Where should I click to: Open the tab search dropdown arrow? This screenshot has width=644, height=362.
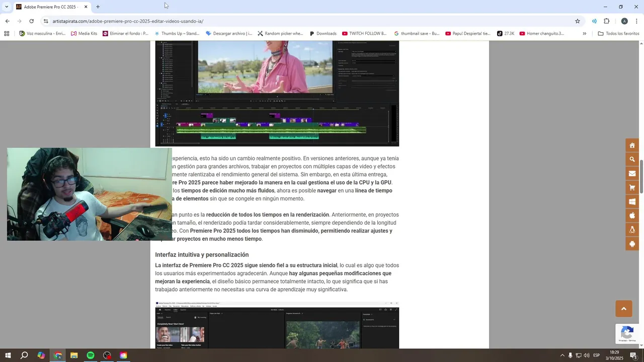[x=6, y=7]
